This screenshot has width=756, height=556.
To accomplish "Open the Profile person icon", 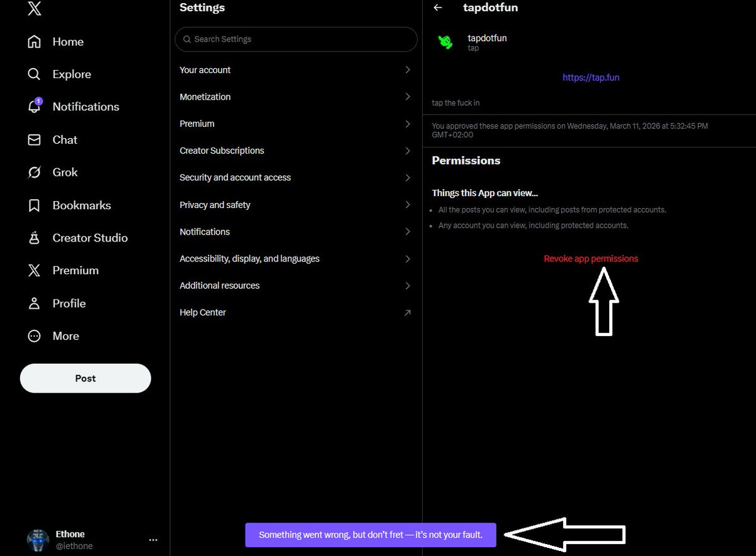I will [x=35, y=303].
